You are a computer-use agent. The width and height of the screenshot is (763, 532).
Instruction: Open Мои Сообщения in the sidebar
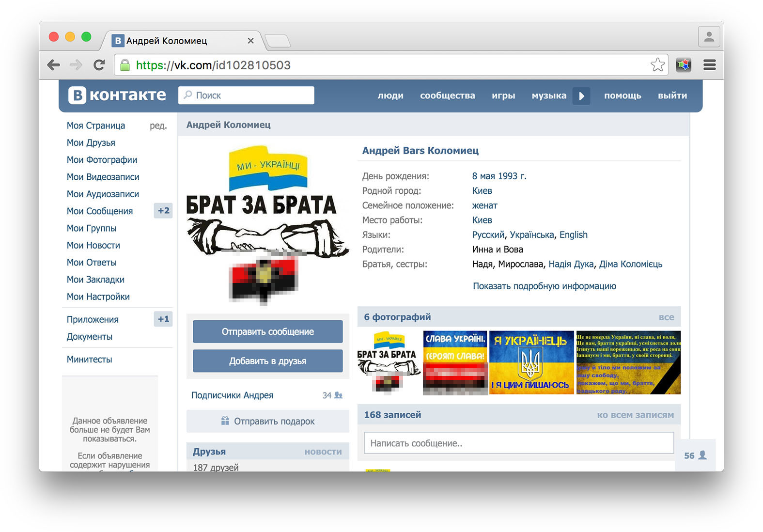tap(100, 211)
